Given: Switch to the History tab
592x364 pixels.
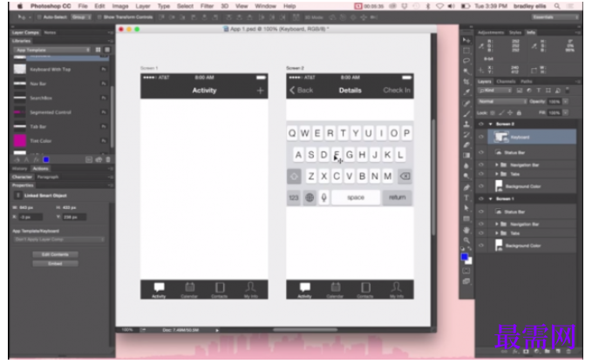Looking at the screenshot, I should tap(20, 169).
